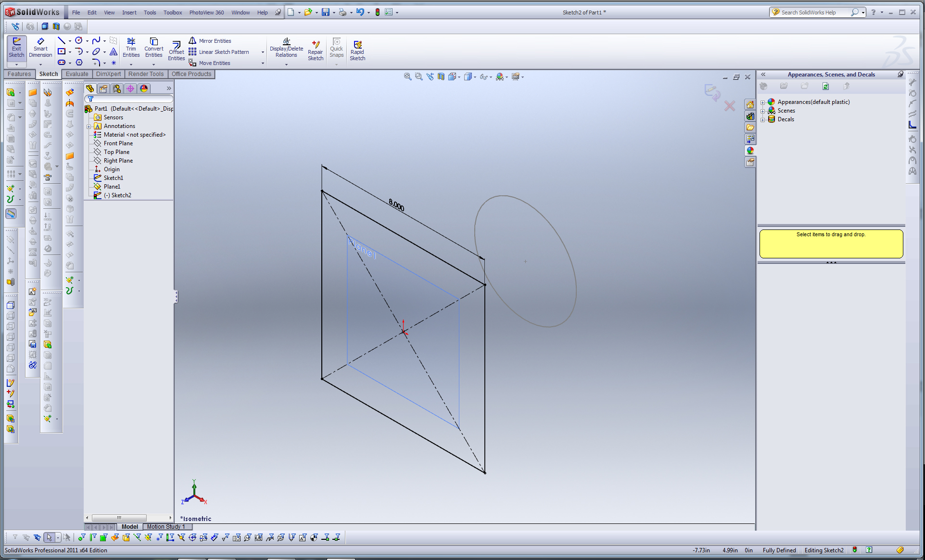Click the Trim Entities tool

pyautogui.click(x=131, y=48)
